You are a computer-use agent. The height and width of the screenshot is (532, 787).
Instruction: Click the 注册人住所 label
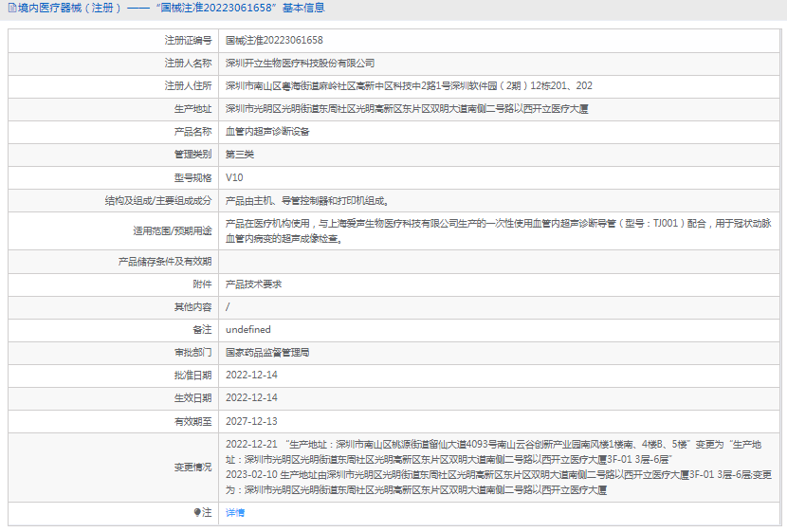188,86
